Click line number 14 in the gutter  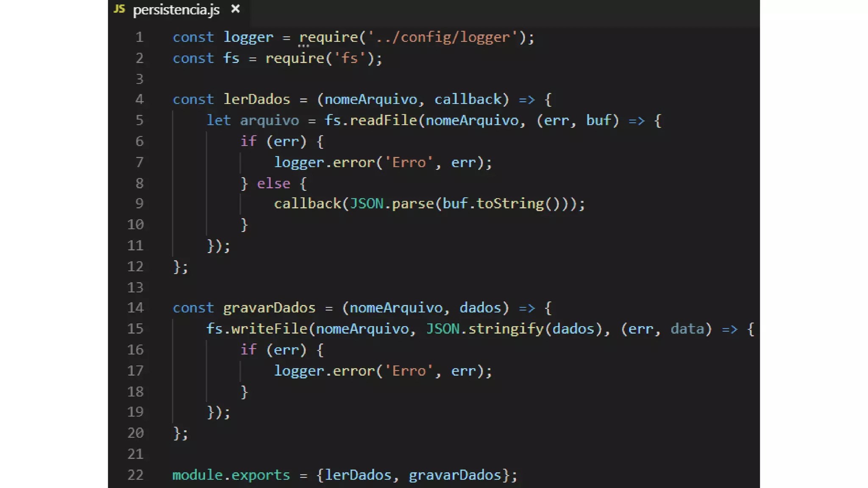[135, 308]
